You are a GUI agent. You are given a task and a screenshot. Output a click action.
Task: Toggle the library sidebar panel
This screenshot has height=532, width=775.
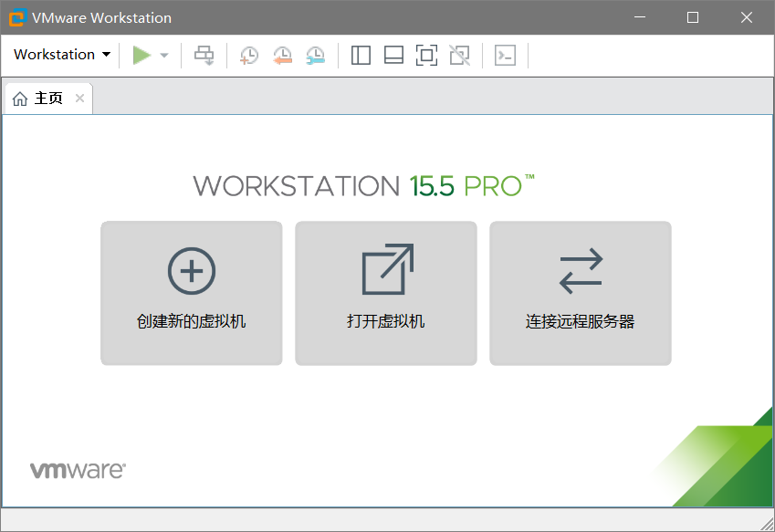(361, 56)
